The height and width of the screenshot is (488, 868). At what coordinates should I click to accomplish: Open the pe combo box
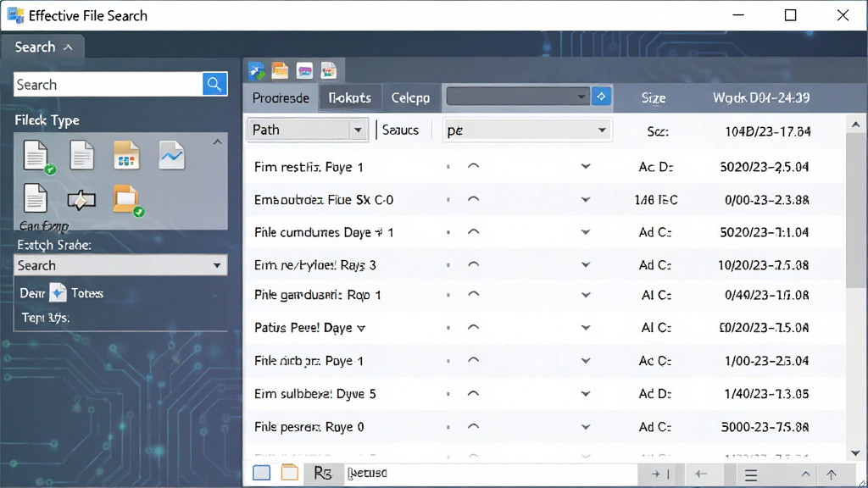[527, 130]
